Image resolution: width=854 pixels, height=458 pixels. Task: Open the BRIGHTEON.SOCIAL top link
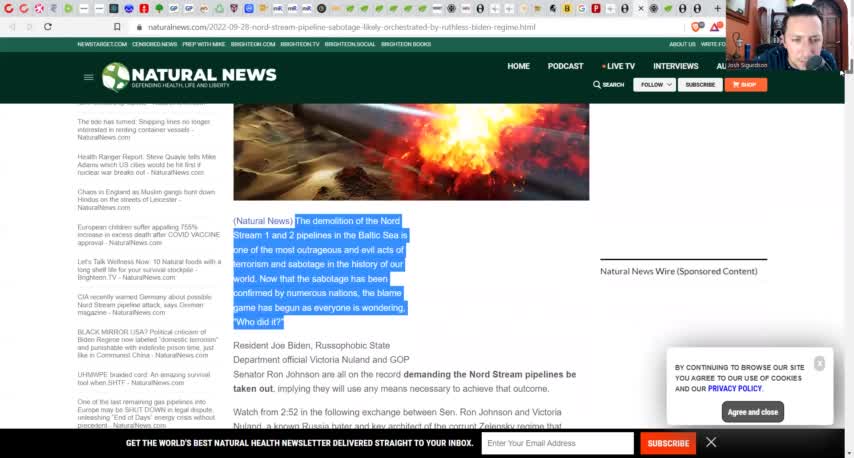click(350, 44)
